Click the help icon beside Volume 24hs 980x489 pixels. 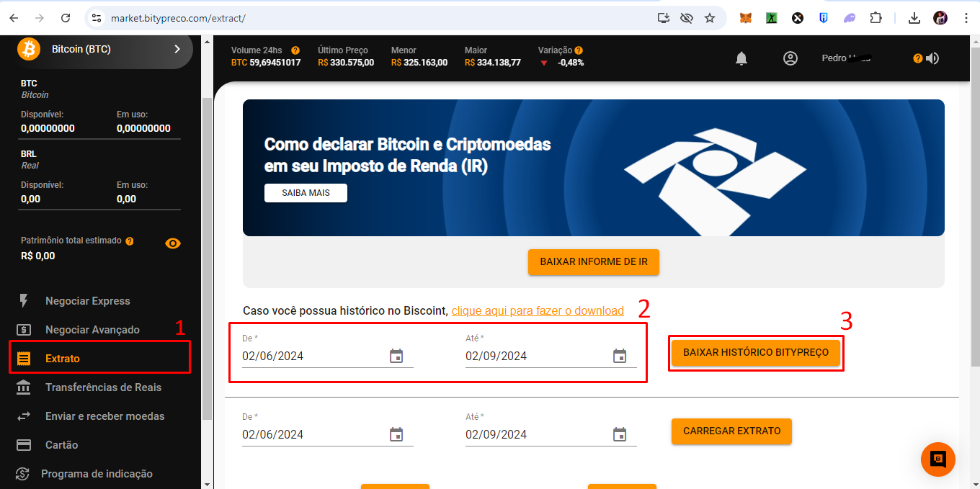pyautogui.click(x=295, y=50)
